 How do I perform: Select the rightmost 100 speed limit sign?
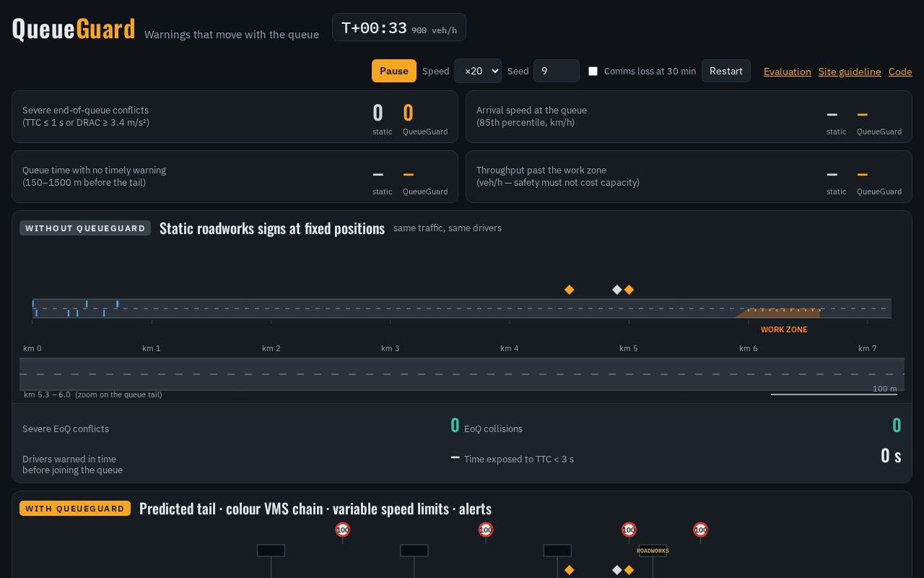click(700, 530)
